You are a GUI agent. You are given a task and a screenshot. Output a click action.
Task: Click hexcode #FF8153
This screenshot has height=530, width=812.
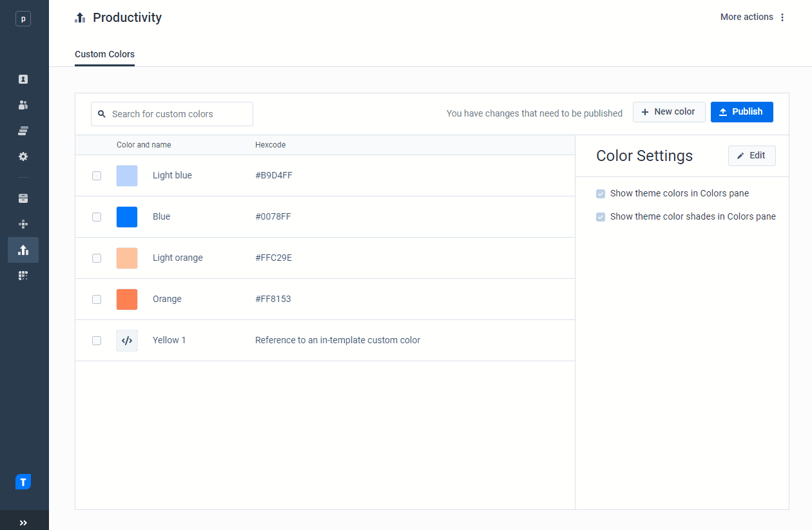pyautogui.click(x=273, y=299)
